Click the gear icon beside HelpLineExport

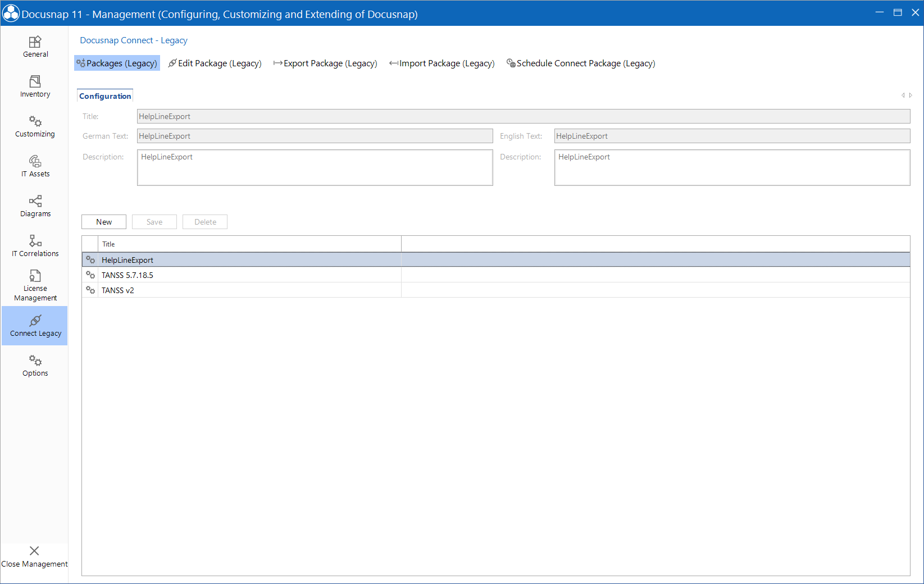point(90,259)
